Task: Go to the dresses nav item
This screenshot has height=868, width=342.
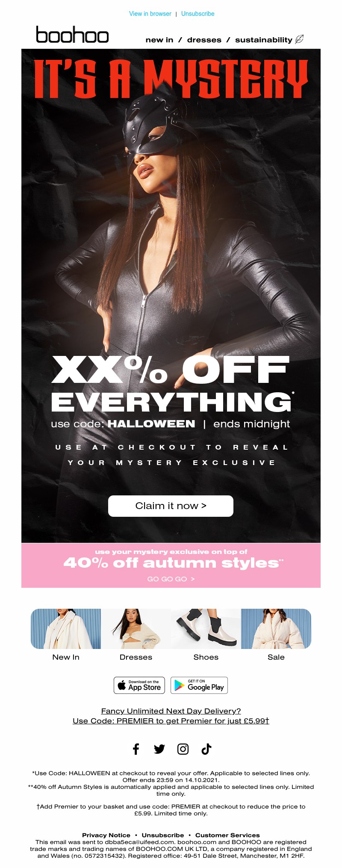Action: click(204, 40)
